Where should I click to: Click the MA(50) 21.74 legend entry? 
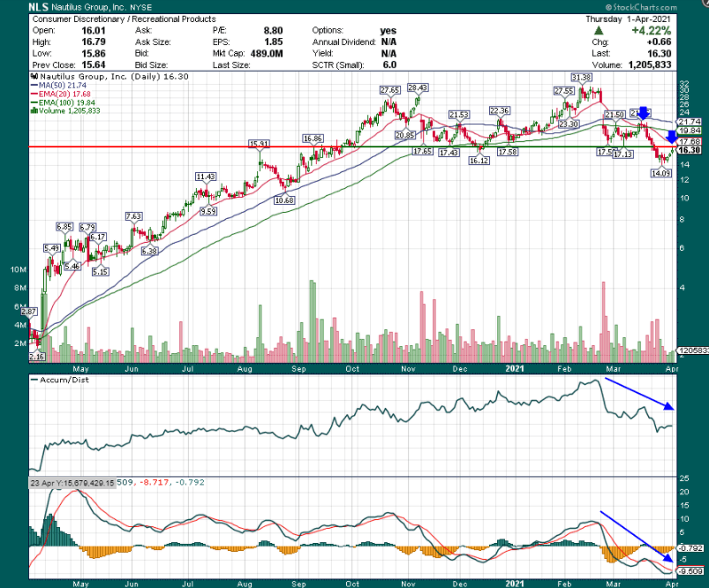point(58,86)
